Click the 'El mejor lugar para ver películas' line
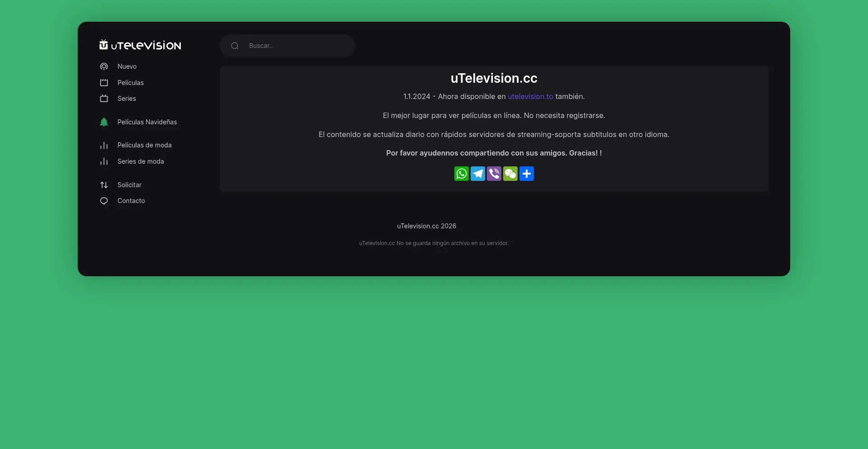 (x=494, y=115)
